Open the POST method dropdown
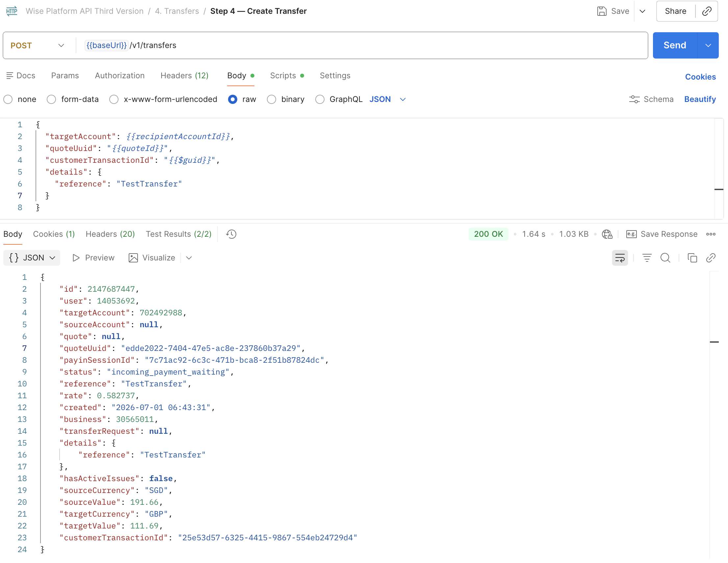This screenshot has height=563, width=728. tap(37, 45)
